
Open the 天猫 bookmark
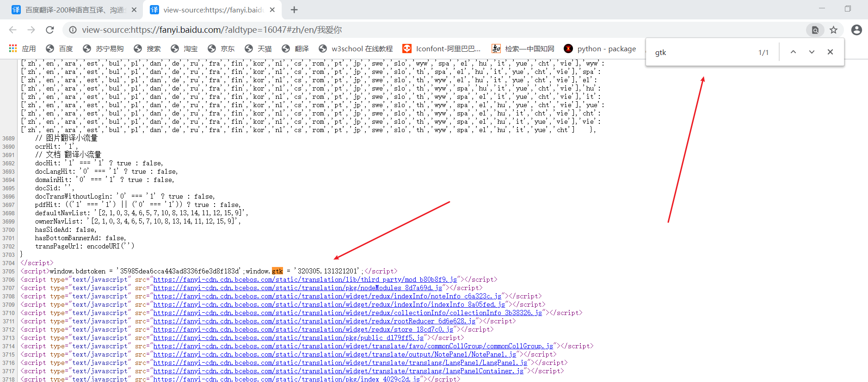258,49
